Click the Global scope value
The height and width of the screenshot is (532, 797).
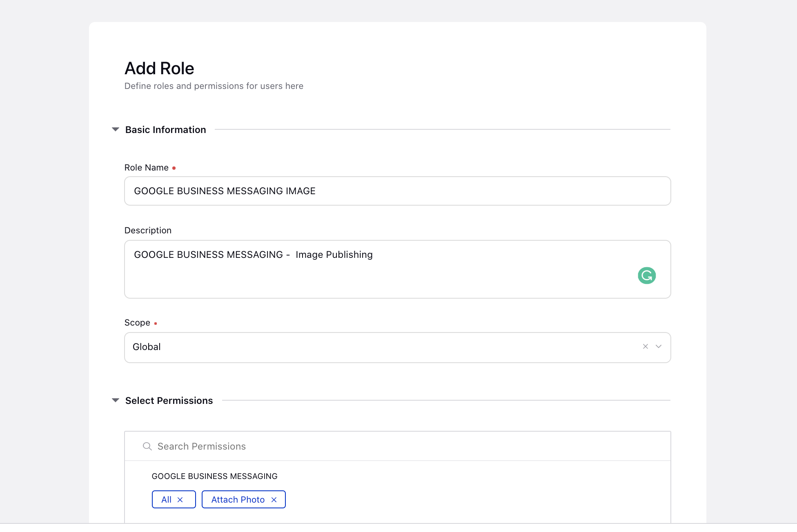(x=147, y=347)
